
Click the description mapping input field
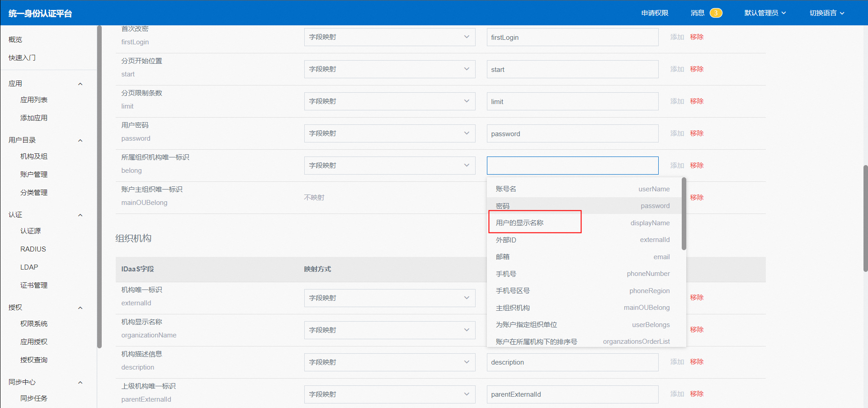click(572, 362)
